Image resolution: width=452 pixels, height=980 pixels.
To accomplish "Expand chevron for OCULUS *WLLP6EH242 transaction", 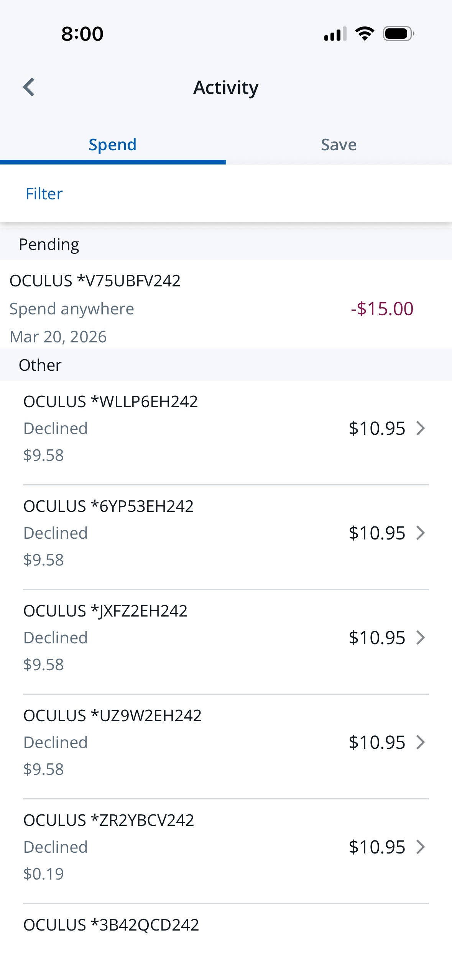I will click(x=421, y=428).
